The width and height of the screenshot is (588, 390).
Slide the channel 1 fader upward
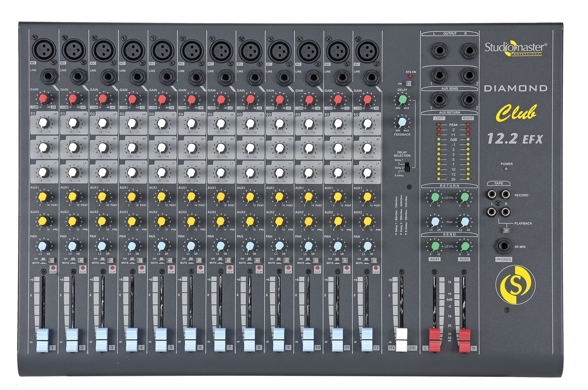(42, 335)
